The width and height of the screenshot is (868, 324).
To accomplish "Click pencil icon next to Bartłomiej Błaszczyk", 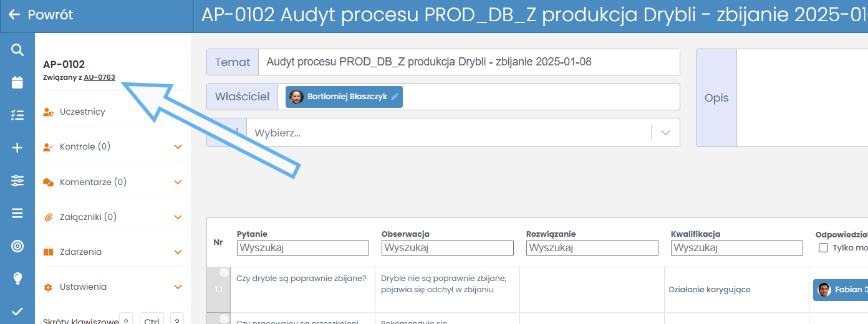I will 395,97.
